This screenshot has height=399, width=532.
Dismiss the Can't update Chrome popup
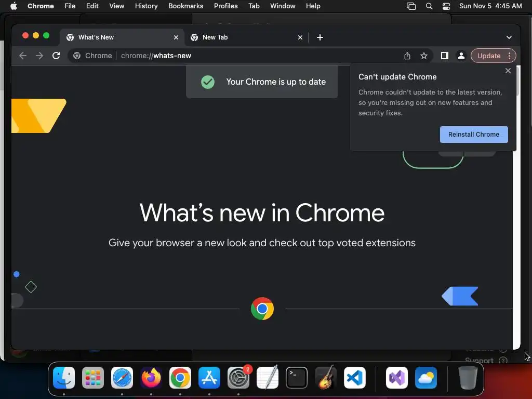click(508, 71)
